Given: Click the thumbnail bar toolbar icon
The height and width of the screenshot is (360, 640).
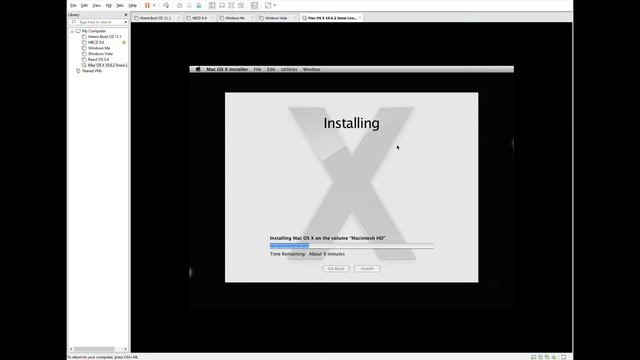Looking at the screenshot, I should pyautogui.click(x=222, y=5).
